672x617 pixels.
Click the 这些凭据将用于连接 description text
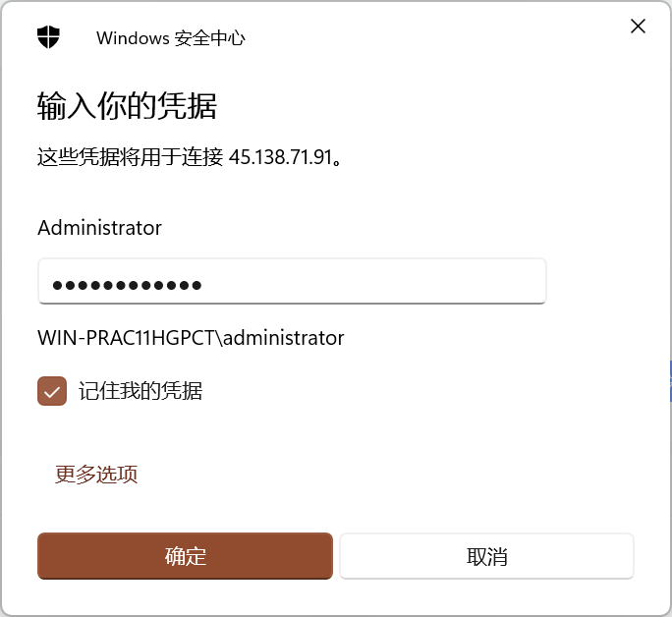click(130, 157)
